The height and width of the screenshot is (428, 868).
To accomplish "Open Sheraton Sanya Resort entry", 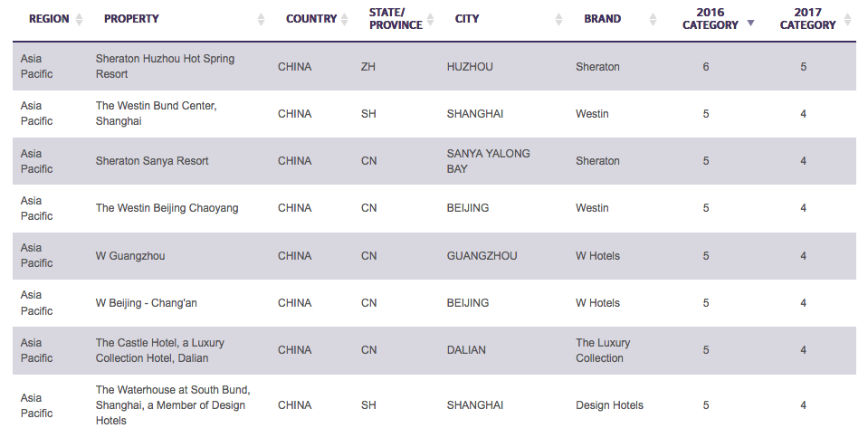I will pos(152,161).
